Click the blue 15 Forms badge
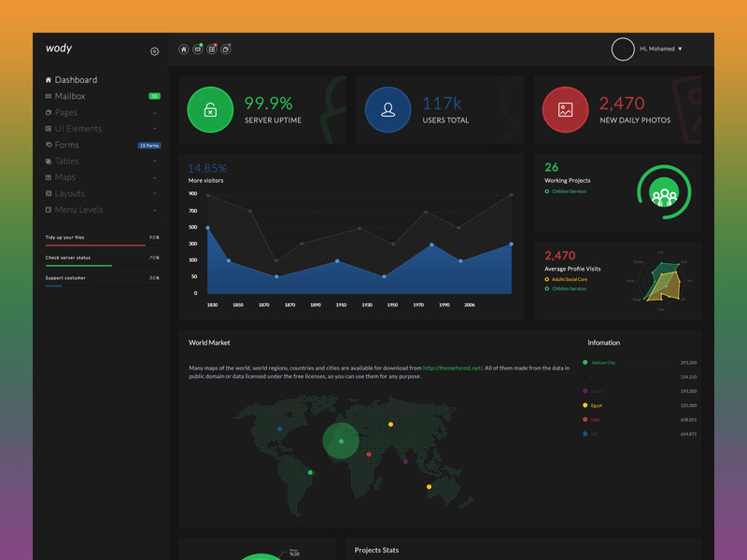747x560 pixels. (x=149, y=146)
